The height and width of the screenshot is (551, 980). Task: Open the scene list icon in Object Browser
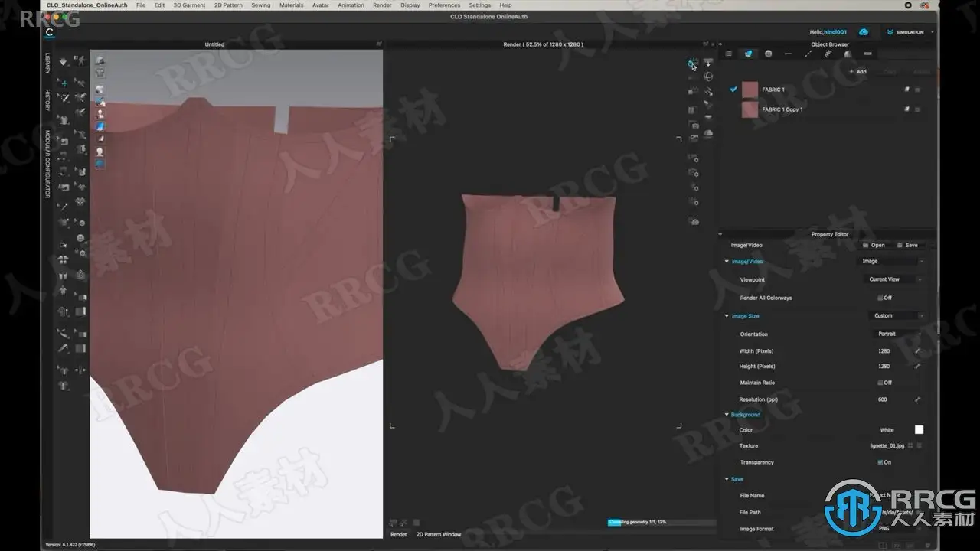(x=728, y=54)
